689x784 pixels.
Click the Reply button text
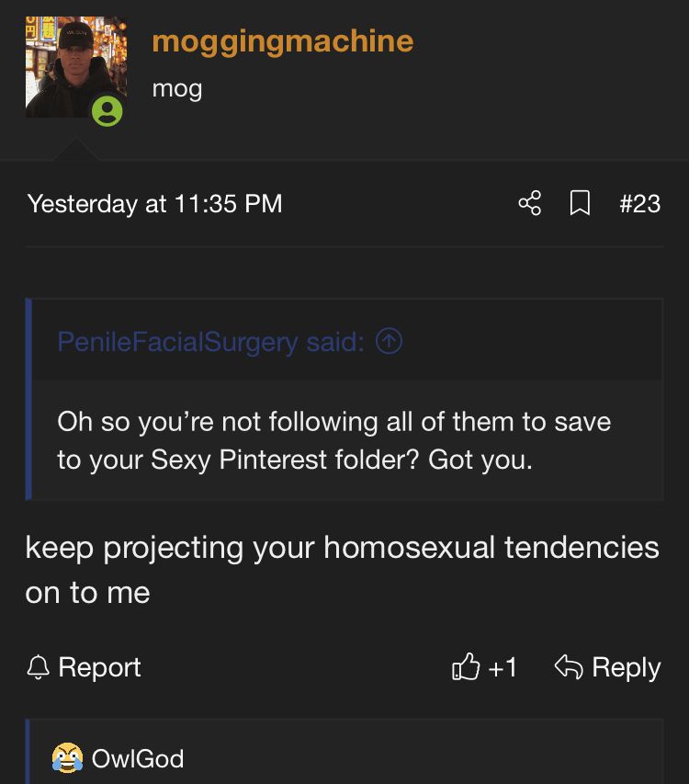coord(627,667)
